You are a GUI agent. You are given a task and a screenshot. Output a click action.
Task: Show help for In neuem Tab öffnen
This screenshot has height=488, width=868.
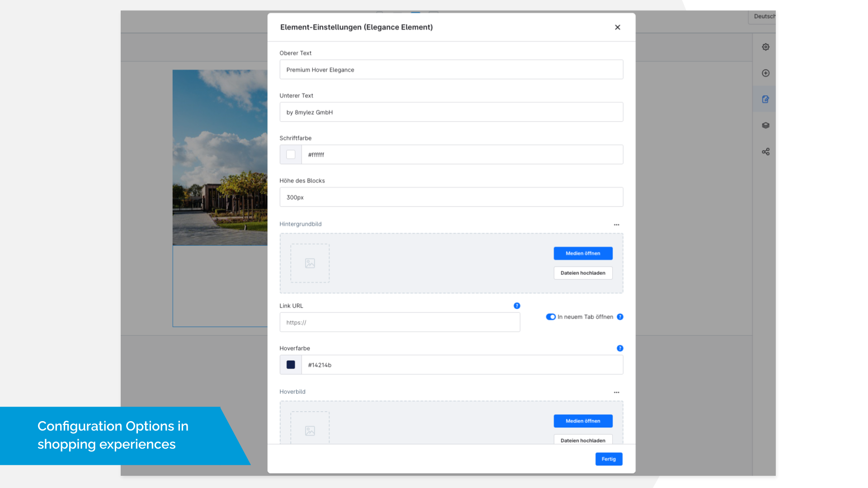(620, 317)
